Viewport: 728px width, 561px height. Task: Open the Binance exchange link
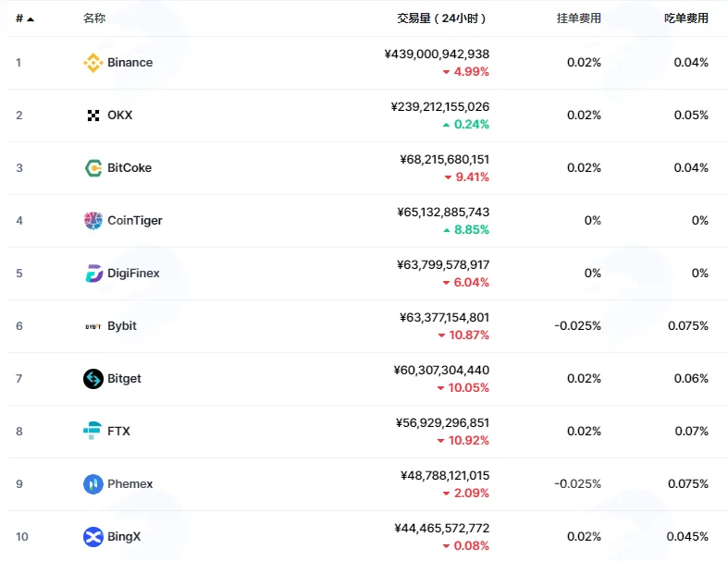tap(130, 63)
